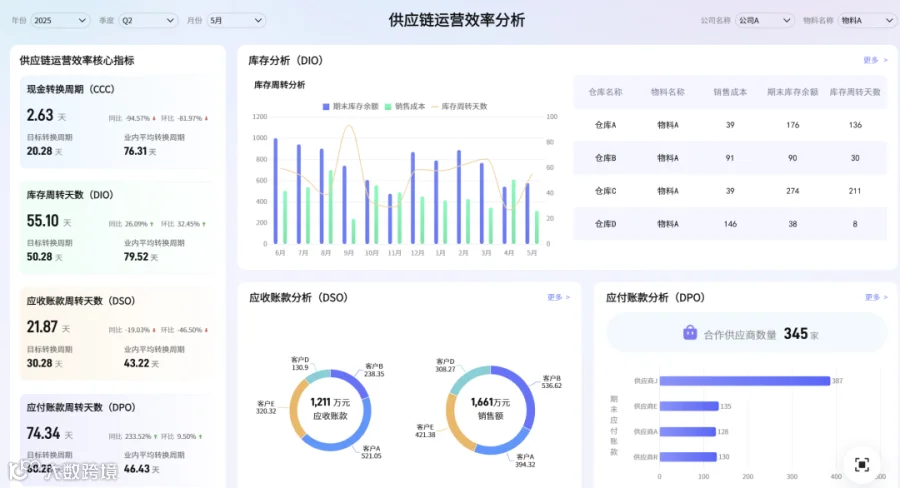Open the 月份 5月 dropdown
The height and width of the screenshot is (488, 900).
click(x=236, y=20)
